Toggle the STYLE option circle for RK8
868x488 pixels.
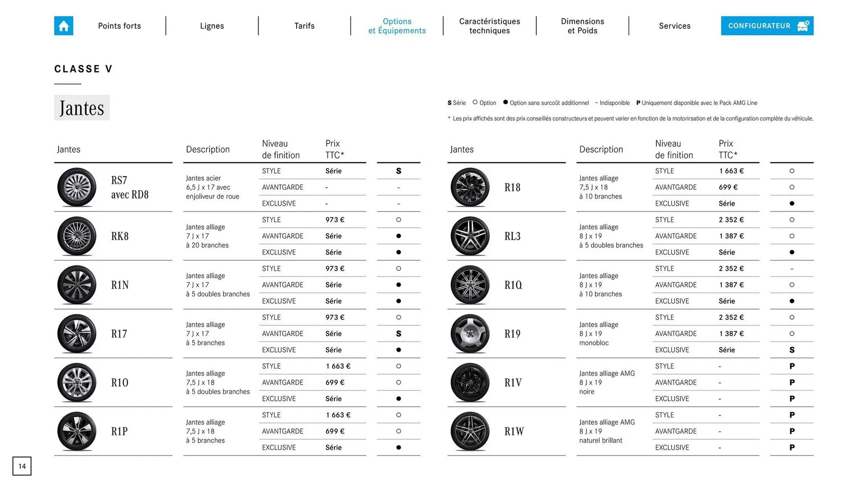tap(398, 220)
